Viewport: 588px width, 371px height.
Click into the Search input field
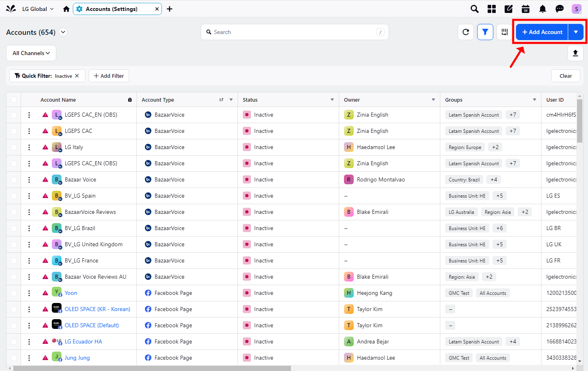tap(295, 32)
